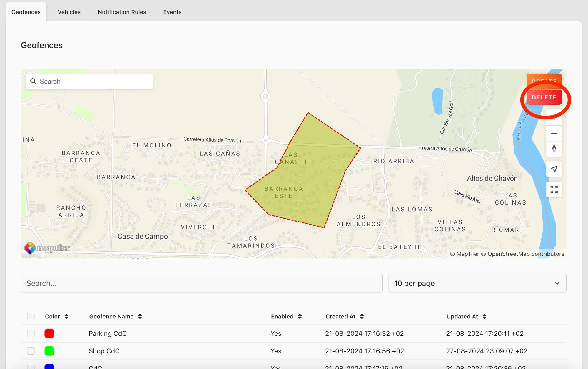
Task: Enter fullscreen map mode
Action: click(554, 190)
